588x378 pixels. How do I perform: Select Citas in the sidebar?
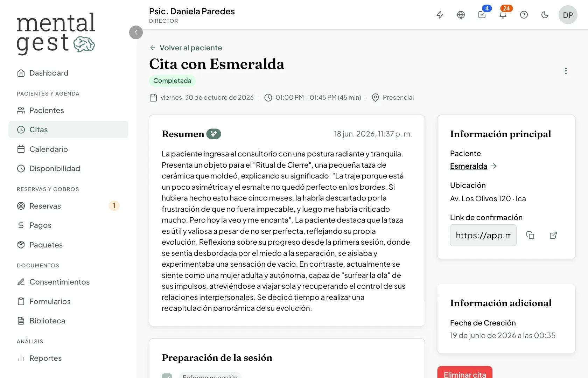[68, 129]
